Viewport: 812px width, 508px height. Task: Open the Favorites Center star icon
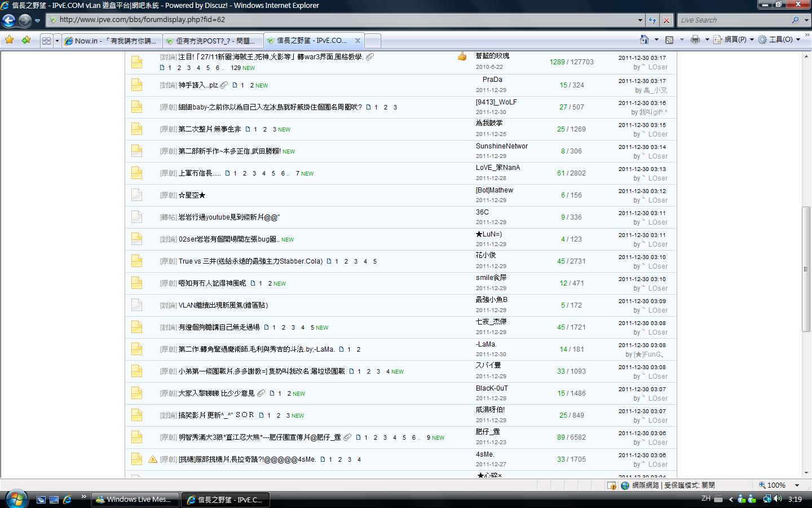[x=10, y=40]
